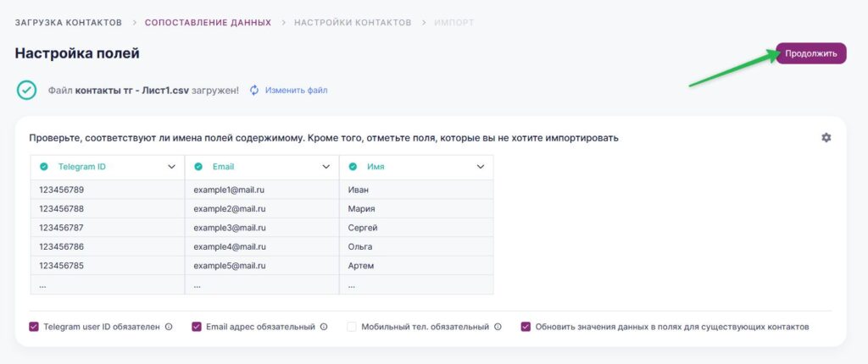Click cell example2@mail.ru
This screenshot has width=868, height=364.
(262, 208)
